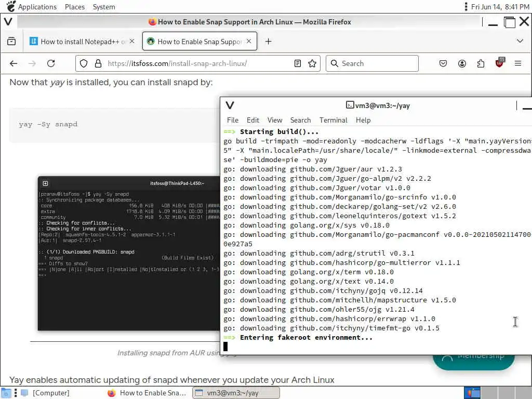The width and height of the screenshot is (532, 399).
Task: Open the Firefox hamburger menu
Action: [x=518, y=63]
